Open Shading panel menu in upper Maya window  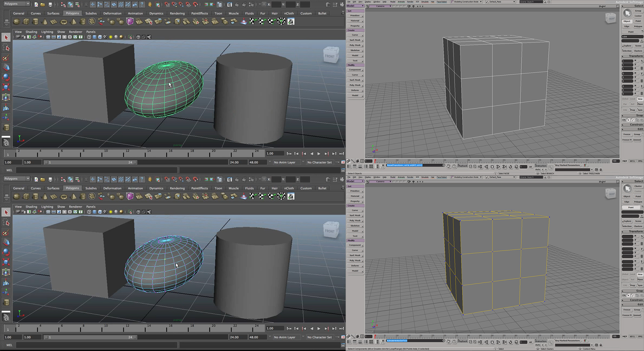(x=31, y=32)
